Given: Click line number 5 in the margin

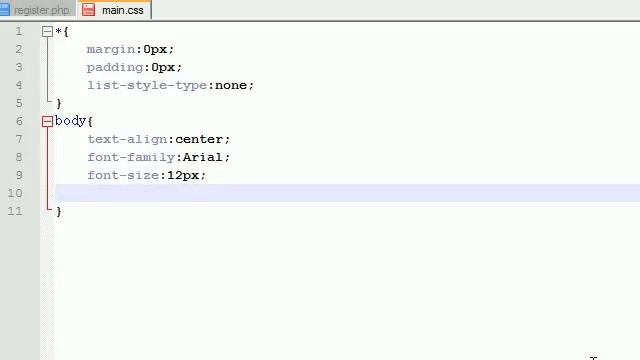Looking at the screenshot, I should (x=19, y=103).
